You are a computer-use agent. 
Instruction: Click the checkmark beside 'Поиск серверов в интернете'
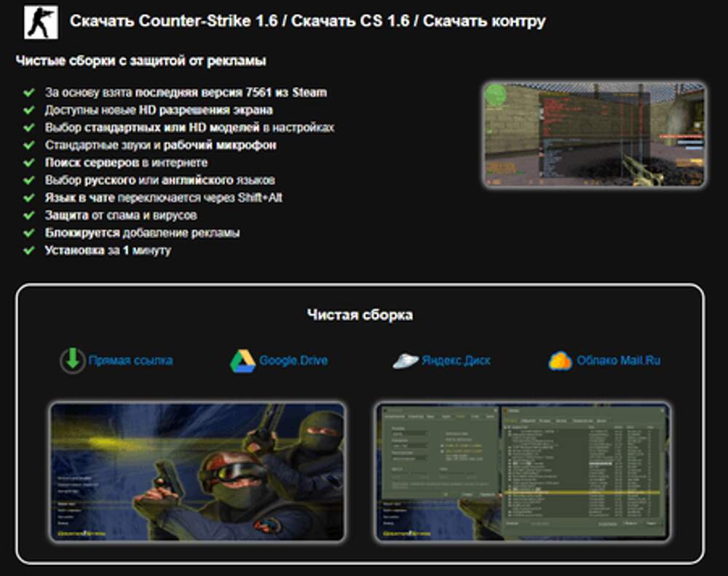click(x=29, y=162)
